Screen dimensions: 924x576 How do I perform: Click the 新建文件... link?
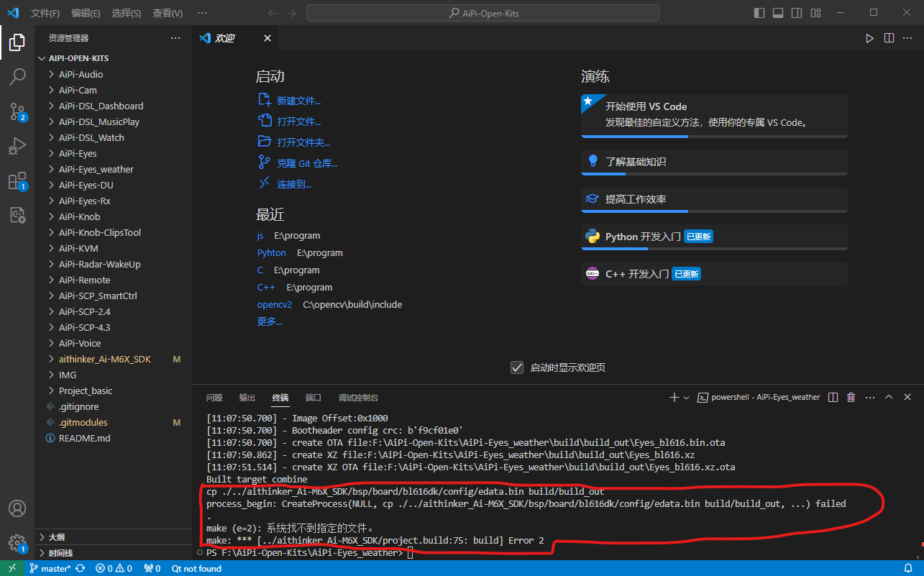pos(298,101)
